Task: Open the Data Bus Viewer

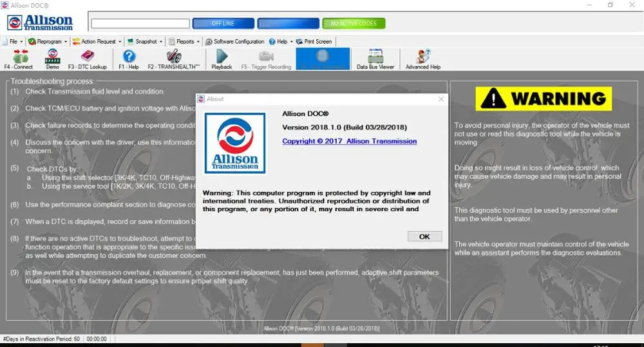Action: click(x=375, y=59)
